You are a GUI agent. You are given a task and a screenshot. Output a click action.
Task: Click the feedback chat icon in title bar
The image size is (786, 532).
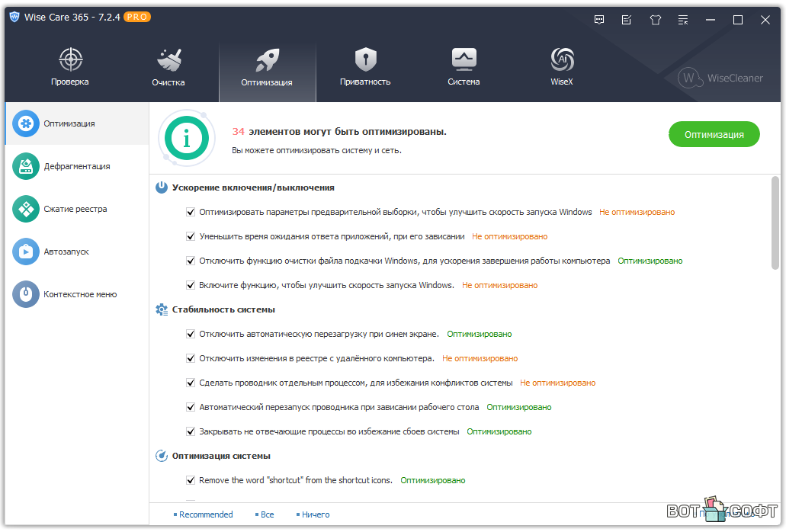coord(599,20)
